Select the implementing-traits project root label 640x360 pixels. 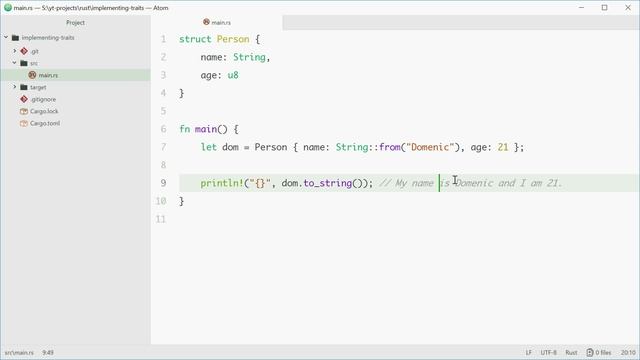pyautogui.click(x=48, y=38)
